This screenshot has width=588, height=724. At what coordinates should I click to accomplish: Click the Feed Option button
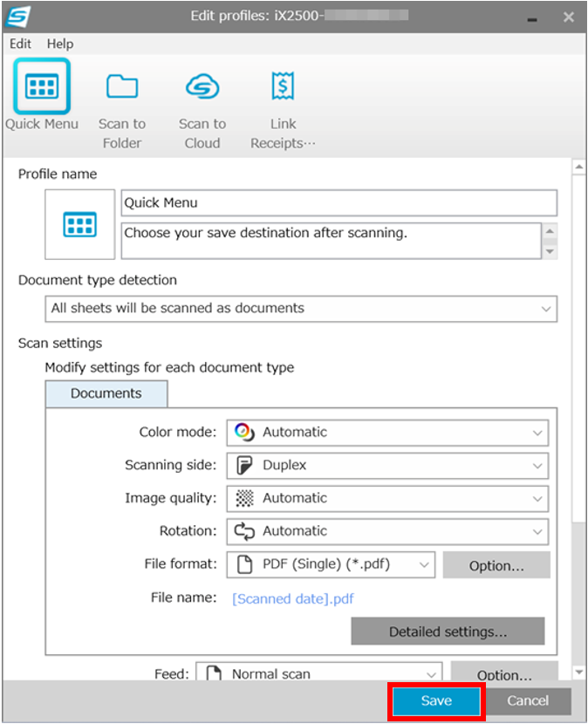504,671
